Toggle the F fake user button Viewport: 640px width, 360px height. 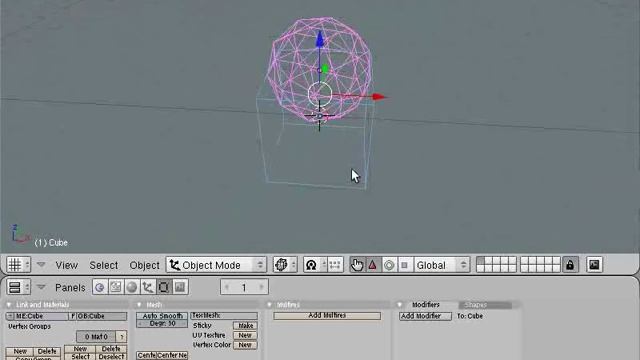[73, 316]
